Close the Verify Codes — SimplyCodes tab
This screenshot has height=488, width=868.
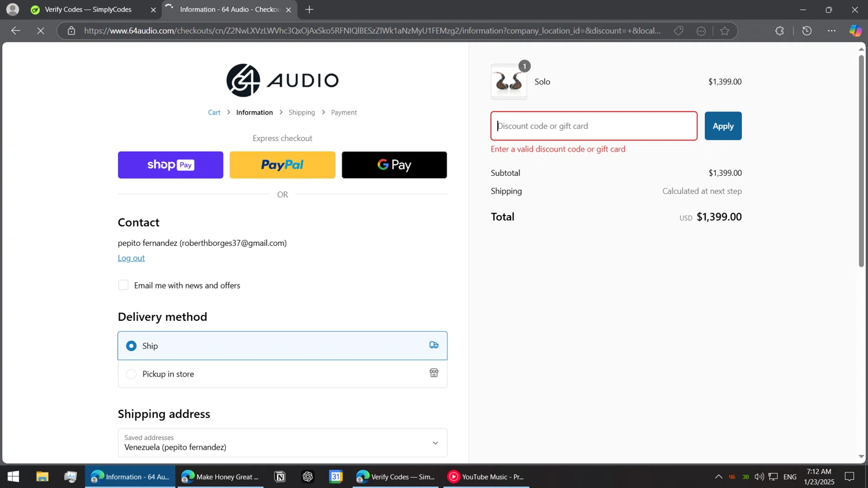[153, 10]
